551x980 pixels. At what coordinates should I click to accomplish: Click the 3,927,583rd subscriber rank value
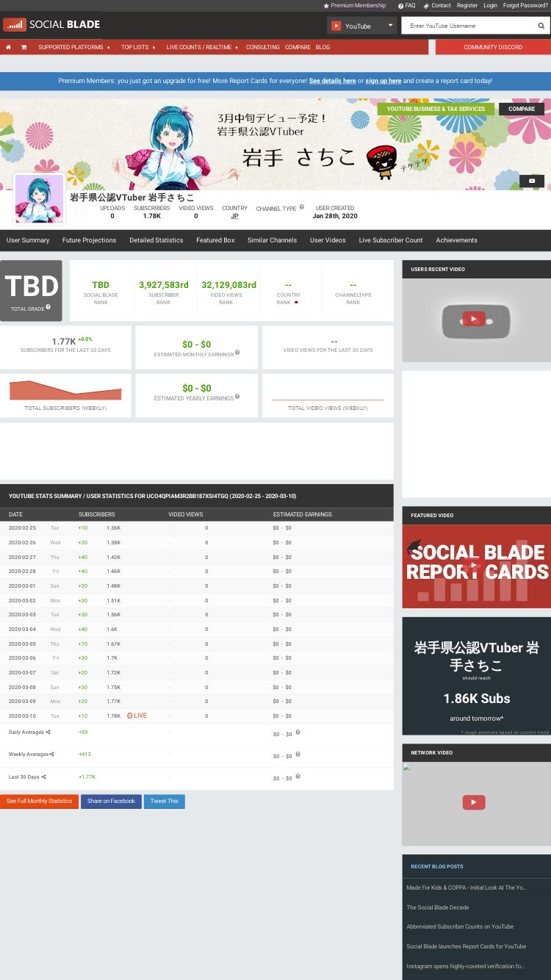tap(164, 285)
